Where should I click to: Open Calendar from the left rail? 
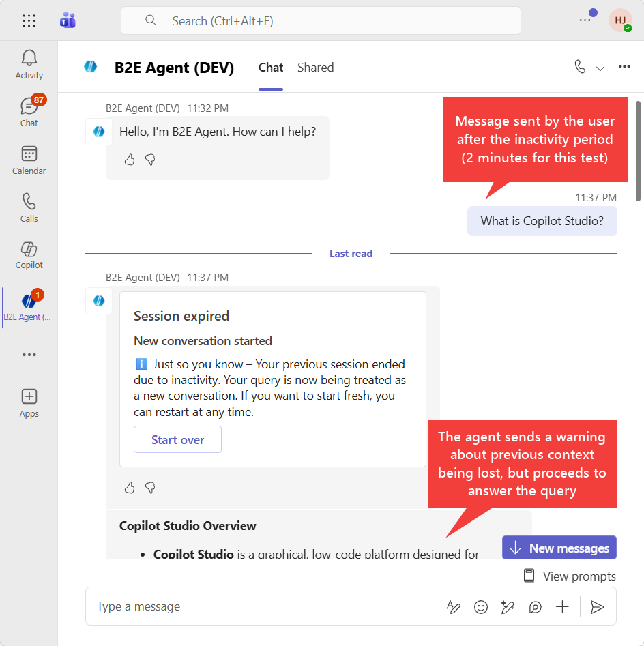(29, 160)
